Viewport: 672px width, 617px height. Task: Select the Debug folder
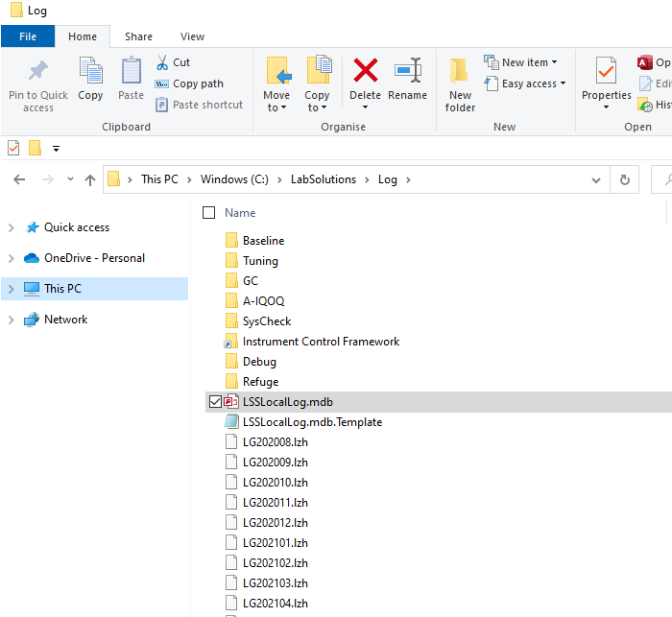[259, 362]
